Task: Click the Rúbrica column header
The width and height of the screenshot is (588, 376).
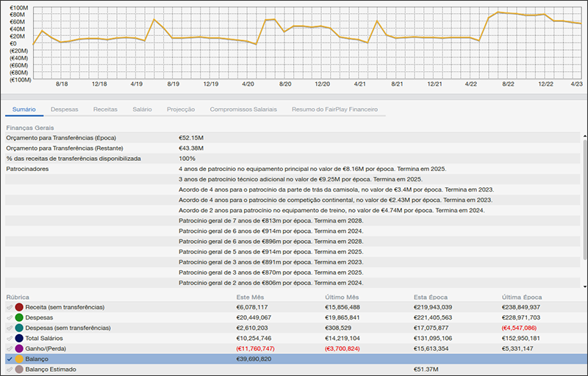Action: 18,297
